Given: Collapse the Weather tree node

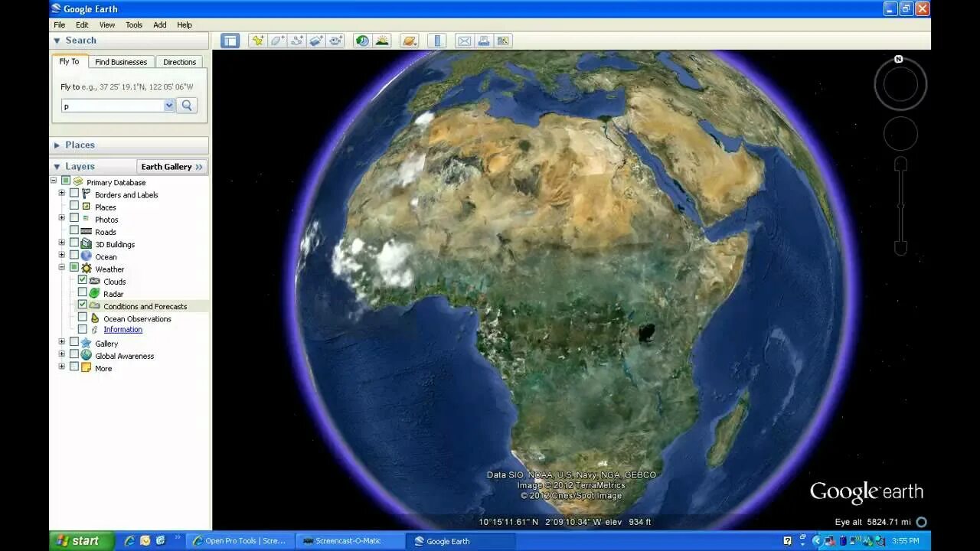Looking at the screenshot, I should [62, 267].
